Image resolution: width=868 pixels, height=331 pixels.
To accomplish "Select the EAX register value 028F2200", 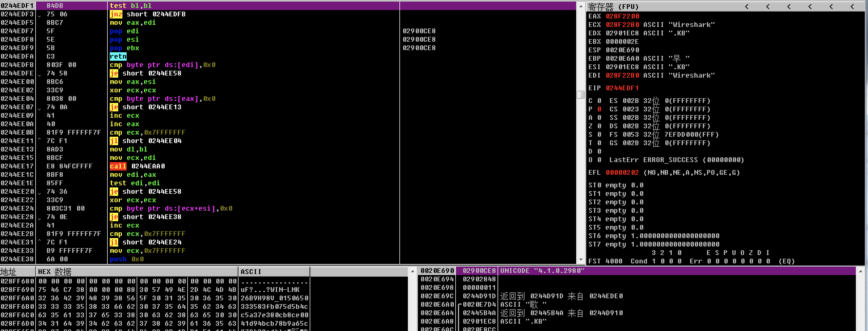I will 622,16.
